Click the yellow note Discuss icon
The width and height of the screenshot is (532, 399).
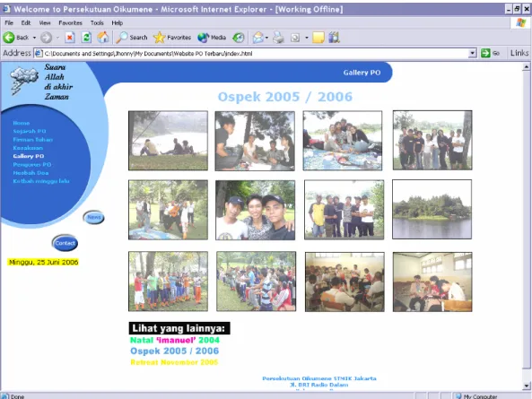coord(318,38)
